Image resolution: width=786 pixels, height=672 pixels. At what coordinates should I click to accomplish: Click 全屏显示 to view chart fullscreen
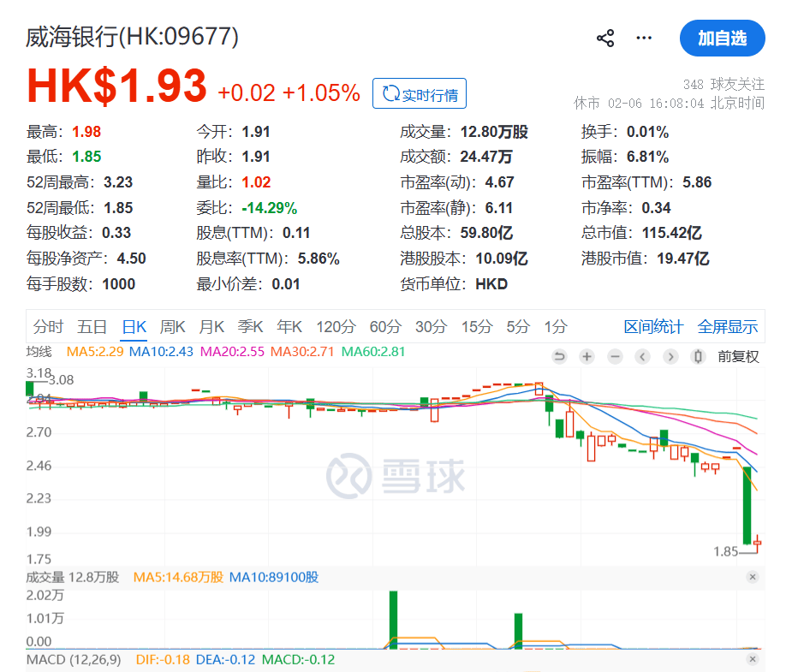(728, 326)
